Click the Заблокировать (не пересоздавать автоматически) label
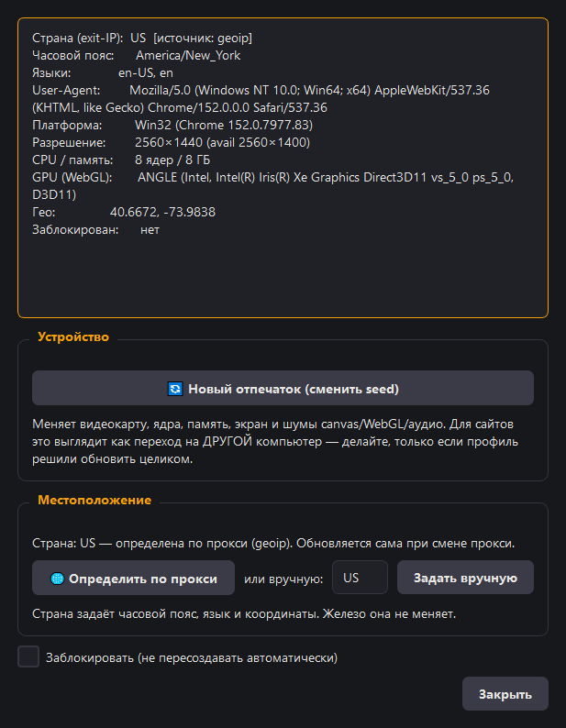The height and width of the screenshot is (728, 566). pyautogui.click(x=192, y=657)
